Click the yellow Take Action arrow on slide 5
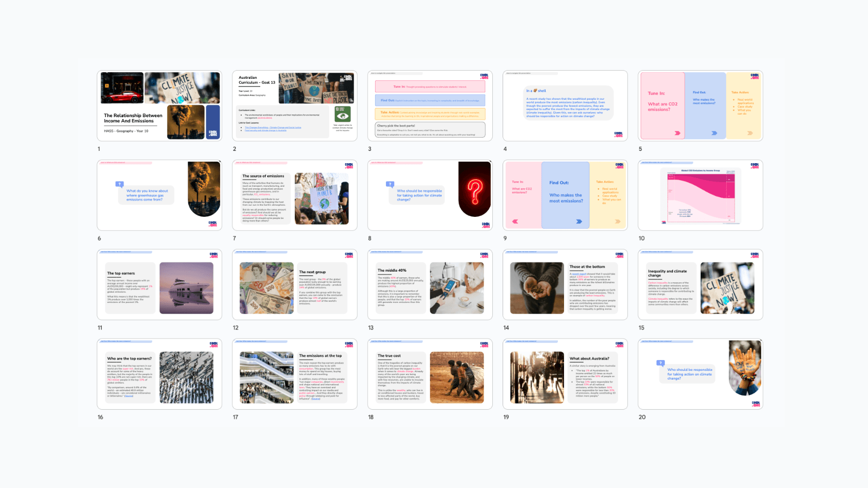The image size is (868, 488). tap(750, 133)
